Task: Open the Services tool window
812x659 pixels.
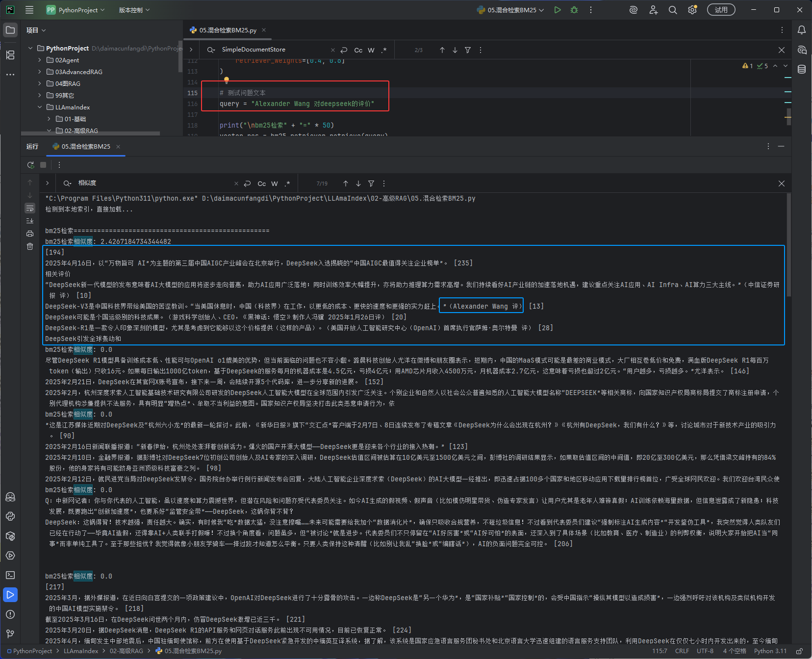Action: pos(10,555)
